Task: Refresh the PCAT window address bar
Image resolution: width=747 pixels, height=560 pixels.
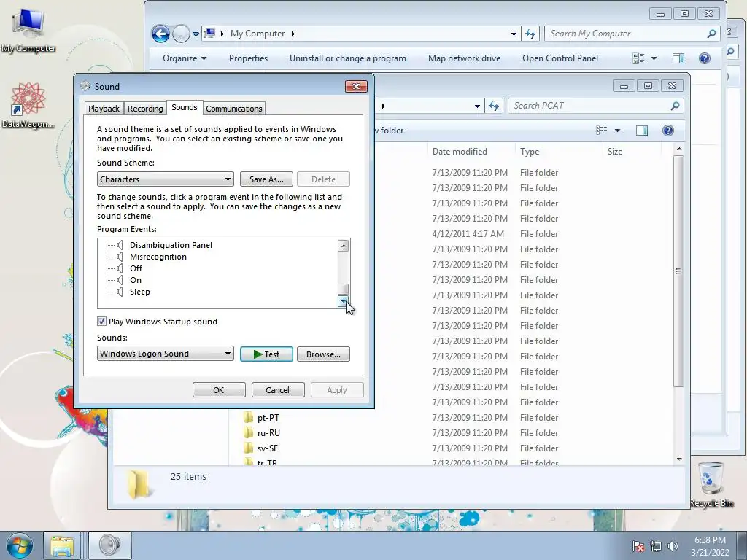Action: point(494,106)
